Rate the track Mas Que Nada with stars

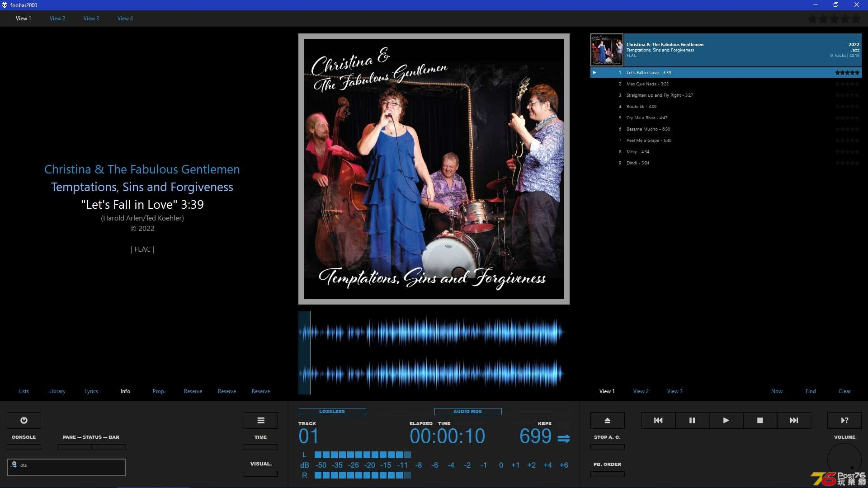pos(847,84)
